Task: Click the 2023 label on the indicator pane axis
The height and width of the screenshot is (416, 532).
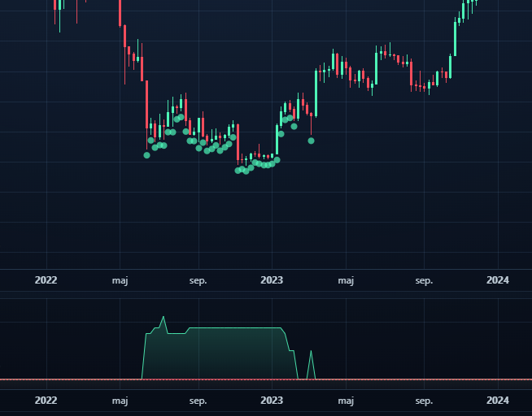Action: (x=272, y=401)
